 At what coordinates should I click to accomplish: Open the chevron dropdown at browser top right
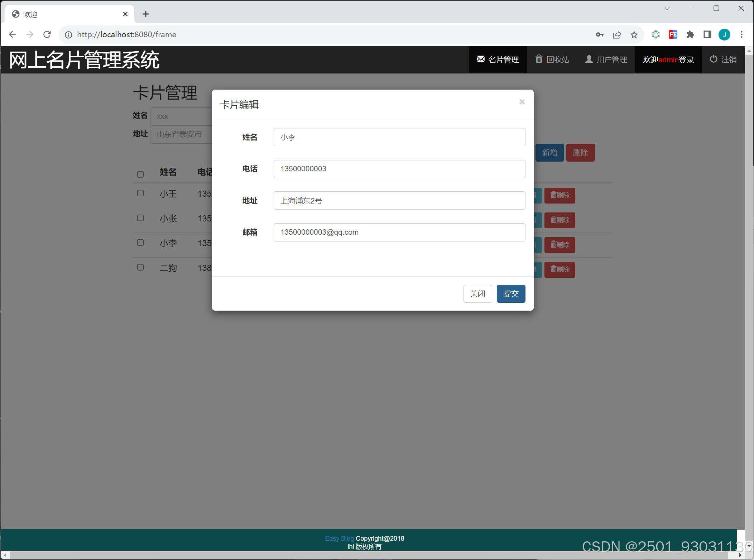click(x=667, y=8)
